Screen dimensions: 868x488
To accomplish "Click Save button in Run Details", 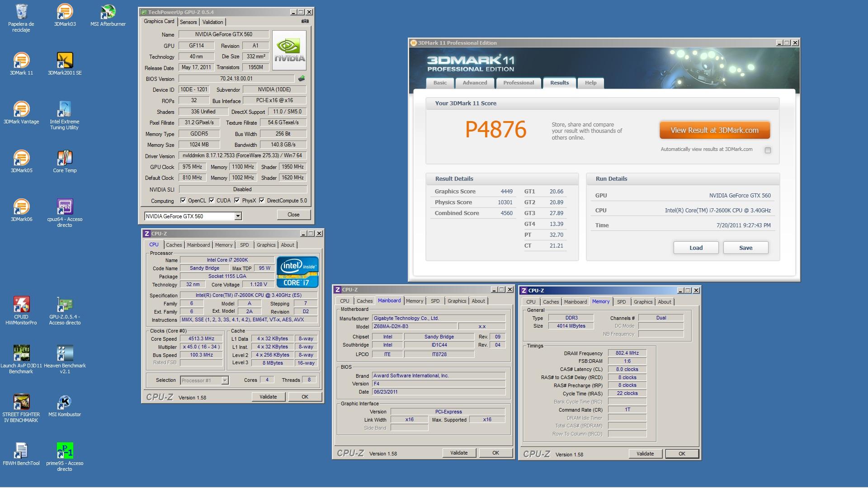I will tap(746, 248).
